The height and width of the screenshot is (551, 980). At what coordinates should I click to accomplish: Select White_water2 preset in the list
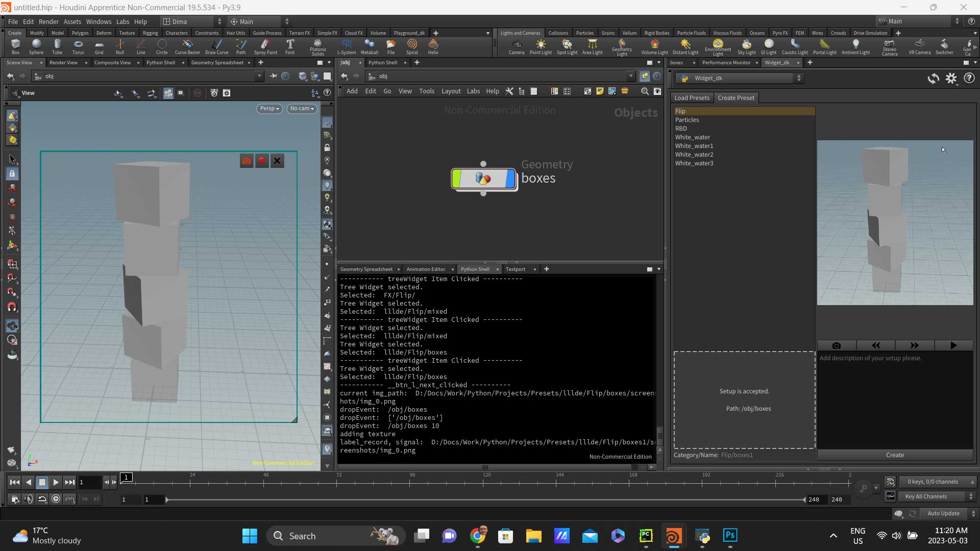[x=694, y=155]
